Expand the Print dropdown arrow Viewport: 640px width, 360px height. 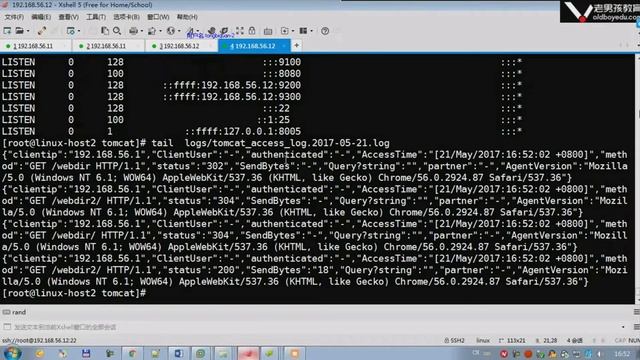click(141, 31)
